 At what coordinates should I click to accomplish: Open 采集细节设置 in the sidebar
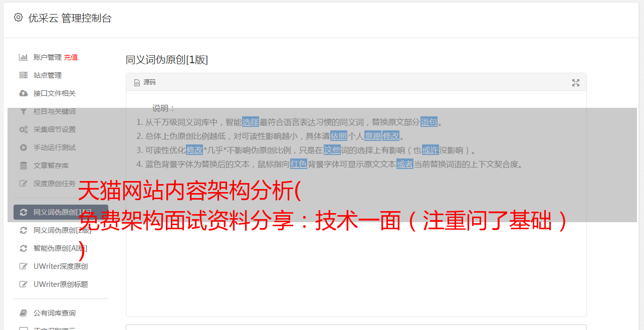click(x=61, y=129)
